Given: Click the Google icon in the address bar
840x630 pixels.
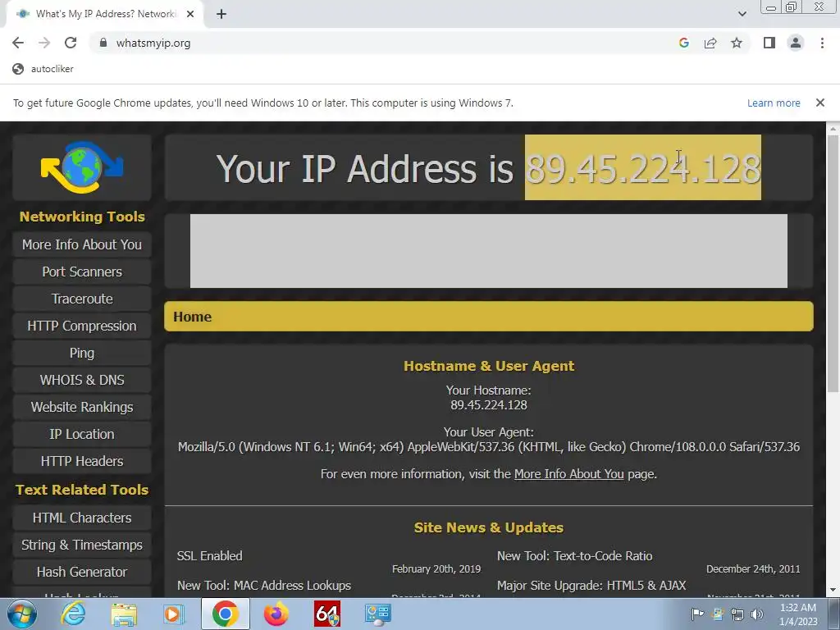Looking at the screenshot, I should pyautogui.click(x=683, y=43).
